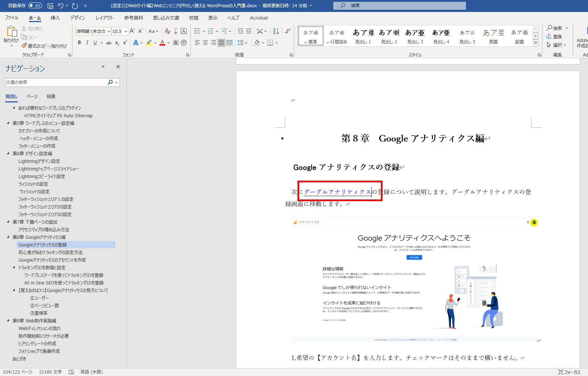Open the ファイル (File) tab
The image size is (588, 376).
click(12, 18)
